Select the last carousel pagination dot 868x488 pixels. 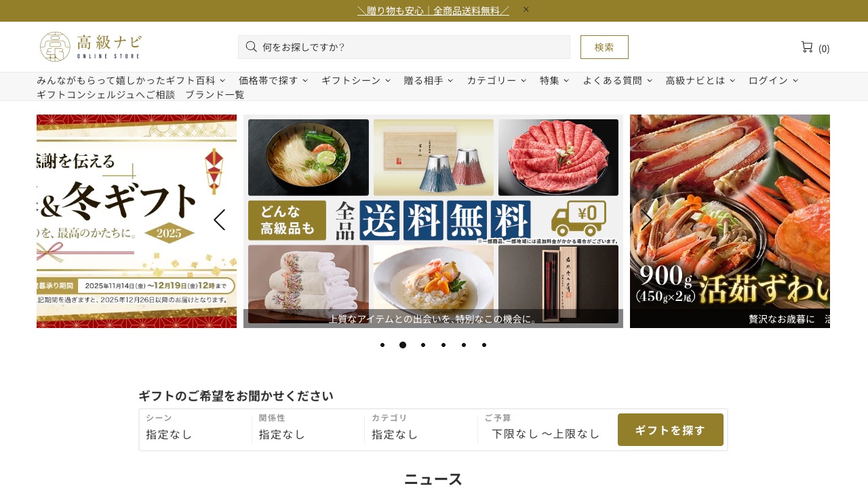(484, 345)
